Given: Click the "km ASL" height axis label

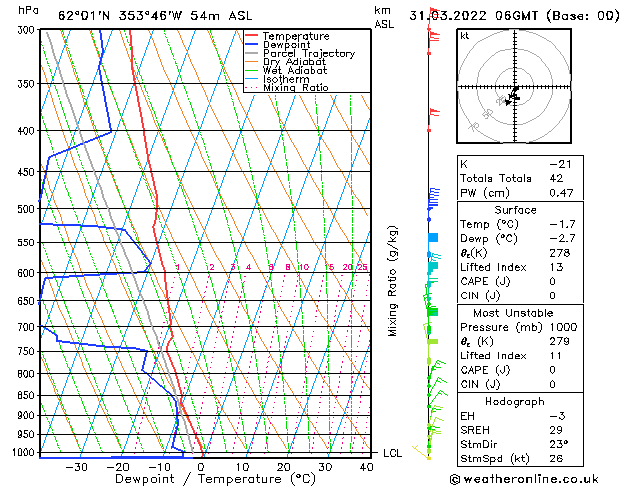Looking at the screenshot, I should pos(384,17).
